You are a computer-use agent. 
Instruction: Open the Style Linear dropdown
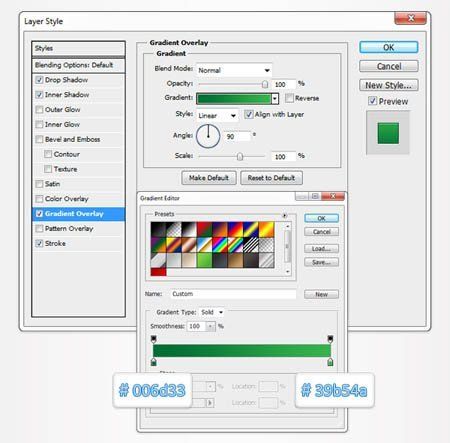tap(217, 115)
